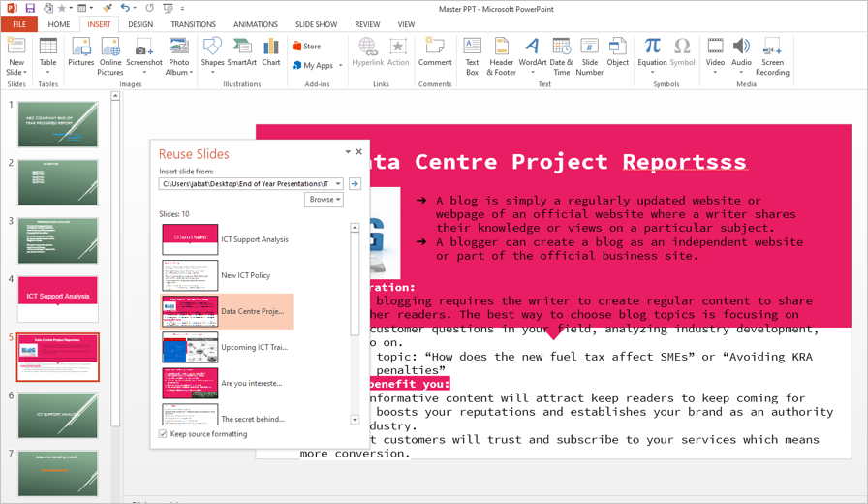
Task: Open the Header & Footer dialog
Action: click(501, 53)
